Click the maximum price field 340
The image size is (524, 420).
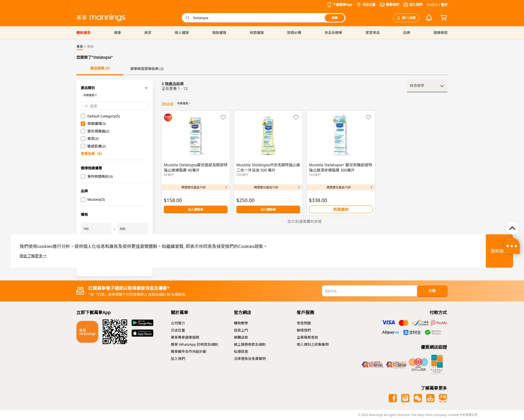click(x=133, y=229)
